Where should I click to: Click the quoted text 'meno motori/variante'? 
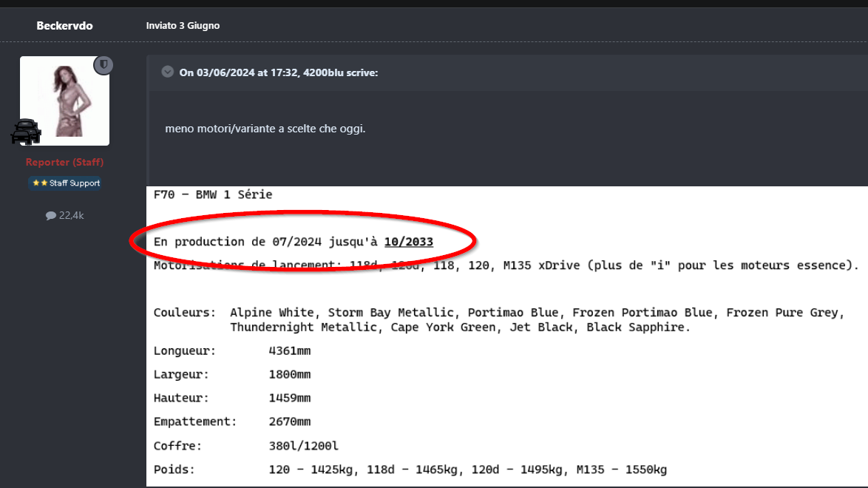pyautogui.click(x=265, y=129)
